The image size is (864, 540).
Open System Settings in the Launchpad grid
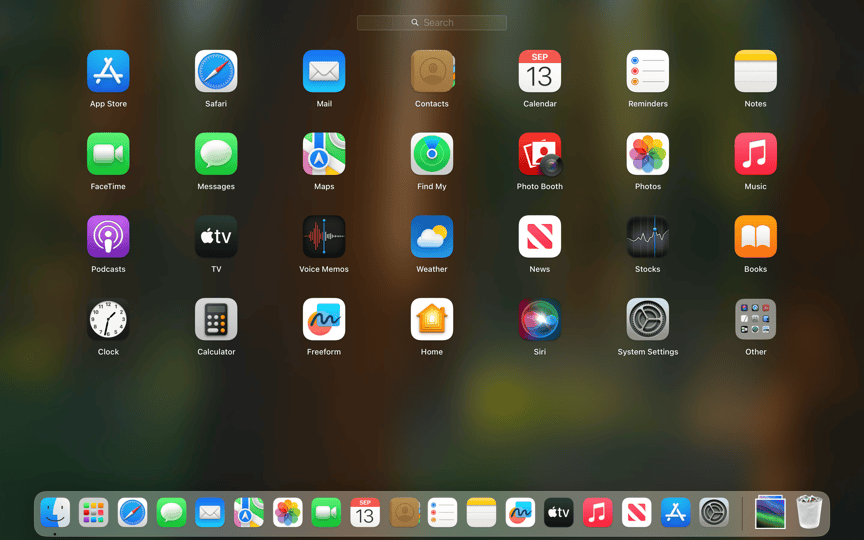pos(647,319)
